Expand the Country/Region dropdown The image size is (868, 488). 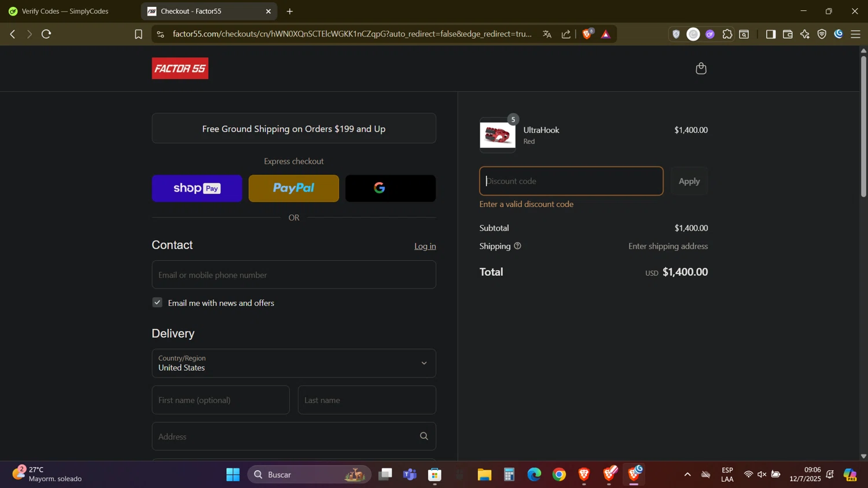pos(293,363)
